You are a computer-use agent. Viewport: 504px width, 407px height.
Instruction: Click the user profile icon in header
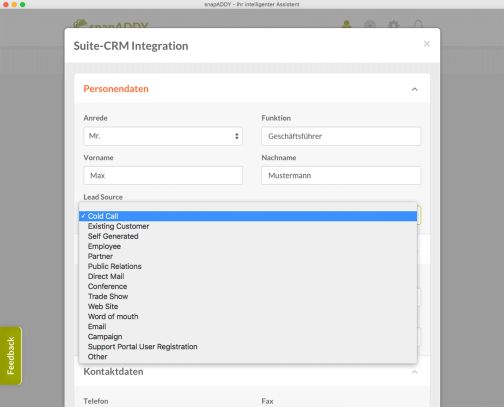point(347,24)
